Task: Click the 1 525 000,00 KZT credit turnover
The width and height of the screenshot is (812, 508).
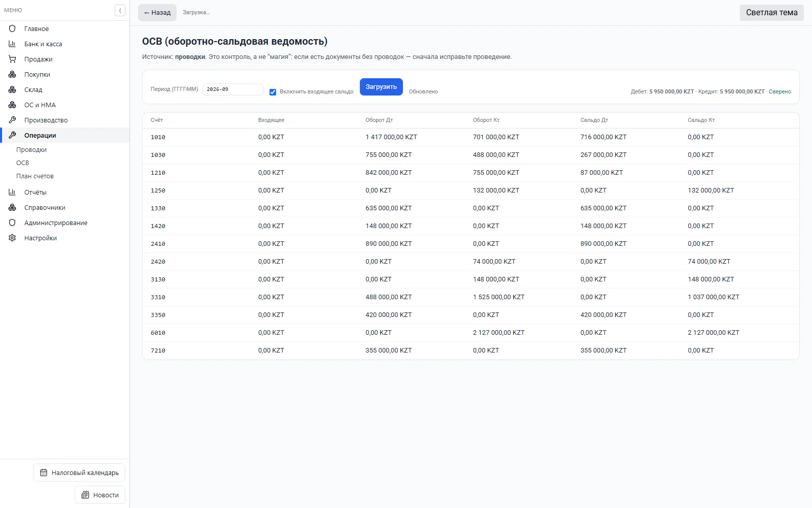Action: pyautogui.click(x=499, y=297)
